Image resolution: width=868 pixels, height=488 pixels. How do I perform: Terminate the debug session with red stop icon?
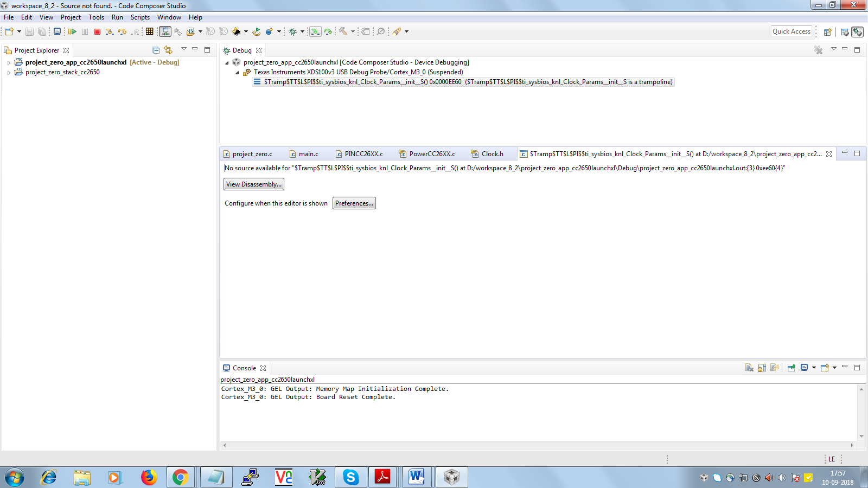pos(97,31)
